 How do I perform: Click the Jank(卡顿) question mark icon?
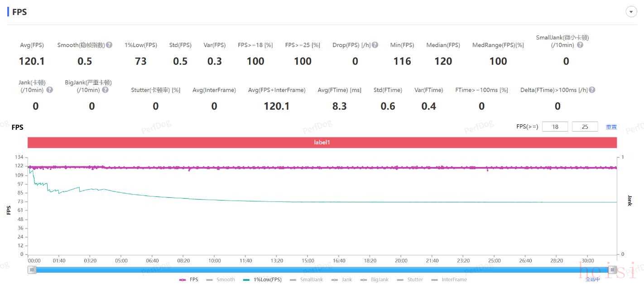tap(50, 90)
